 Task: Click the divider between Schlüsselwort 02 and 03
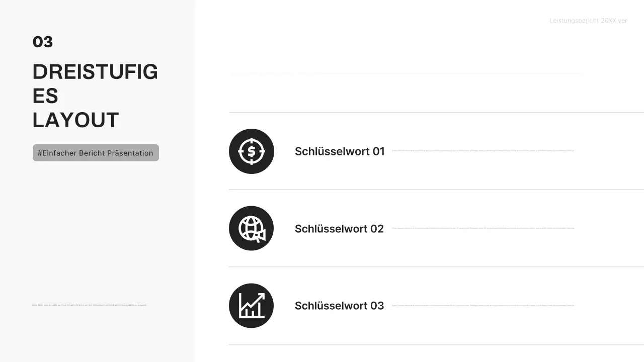436,267
